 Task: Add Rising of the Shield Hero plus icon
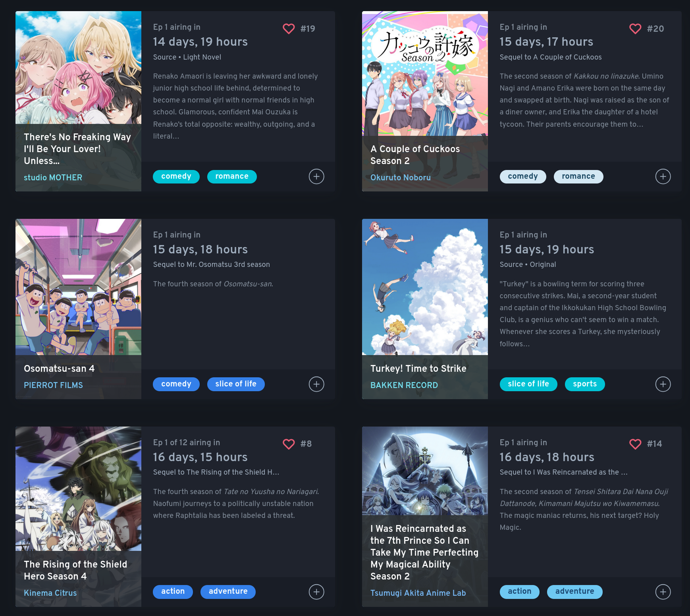pos(316,592)
